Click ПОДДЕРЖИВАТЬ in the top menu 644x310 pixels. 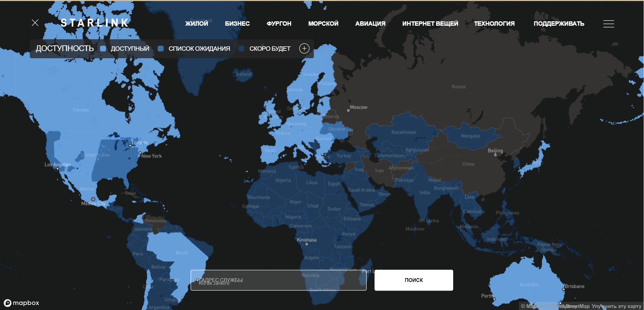(x=559, y=24)
